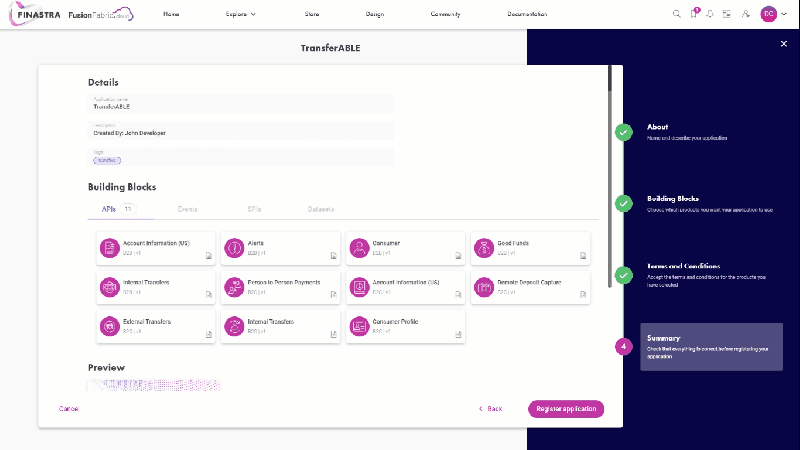800x450 pixels.
Task: Open the Store navigation item
Action: [312, 14]
